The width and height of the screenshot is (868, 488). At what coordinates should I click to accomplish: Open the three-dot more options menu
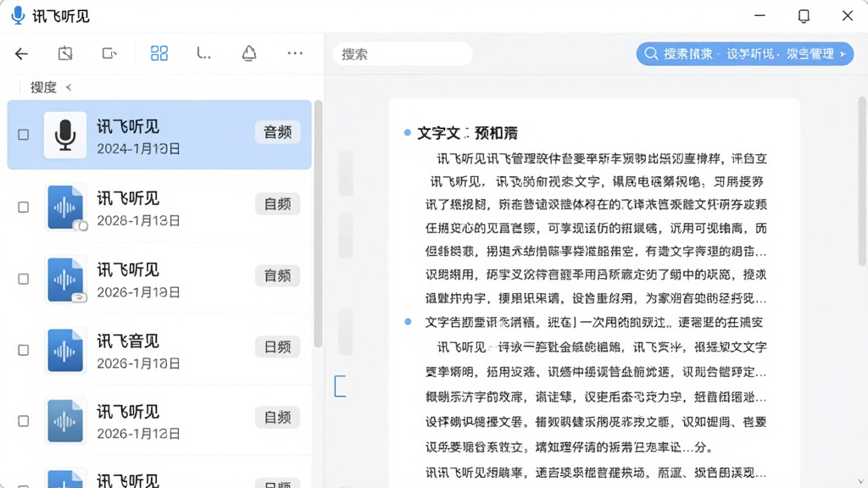(x=295, y=53)
